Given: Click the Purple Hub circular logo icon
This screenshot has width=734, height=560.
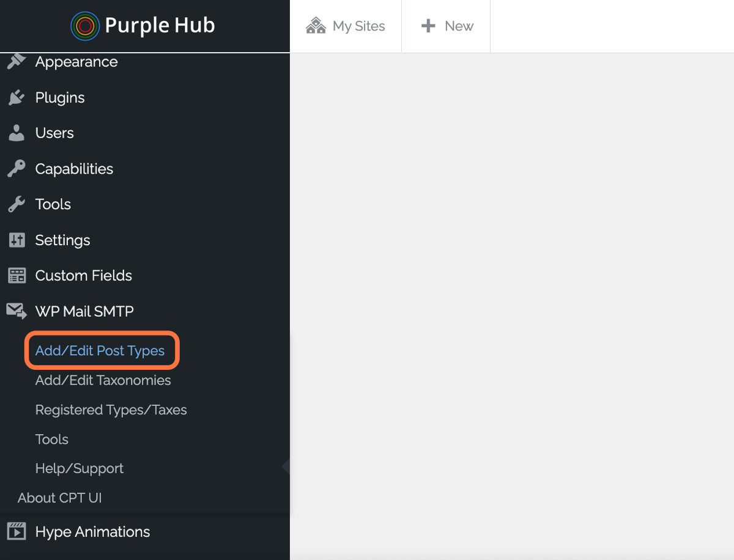Looking at the screenshot, I should [x=85, y=26].
